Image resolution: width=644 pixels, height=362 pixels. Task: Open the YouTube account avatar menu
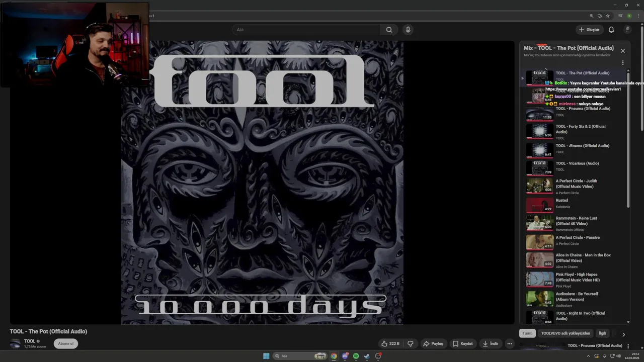[627, 30]
